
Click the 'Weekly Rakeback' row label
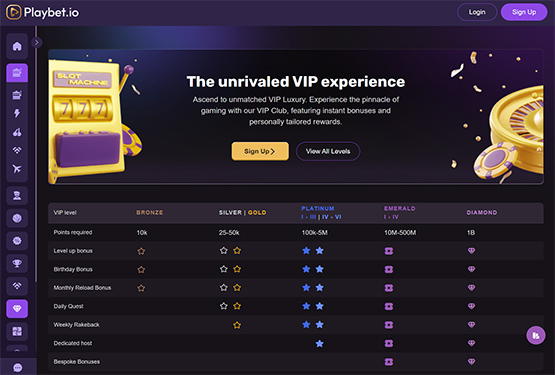pyautogui.click(x=76, y=325)
